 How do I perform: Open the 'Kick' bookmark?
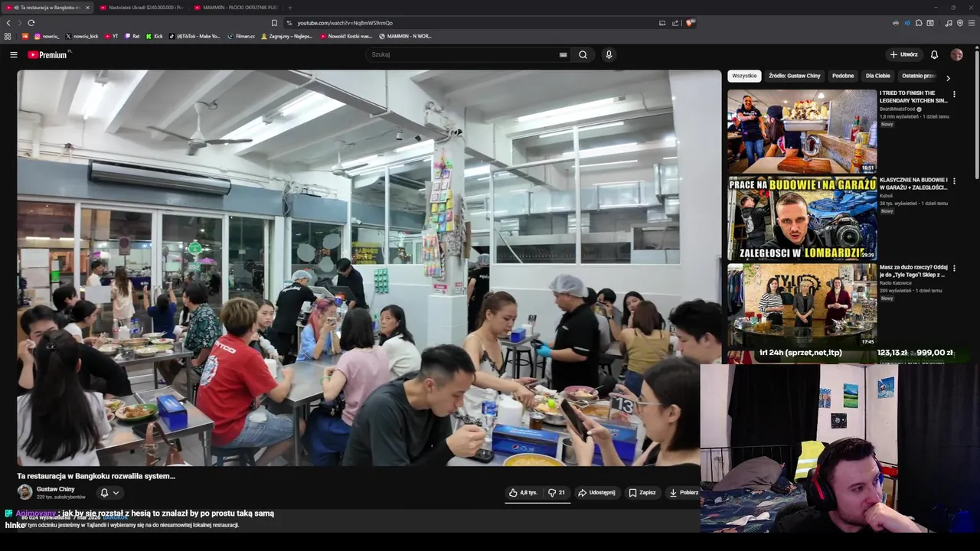[x=155, y=36]
